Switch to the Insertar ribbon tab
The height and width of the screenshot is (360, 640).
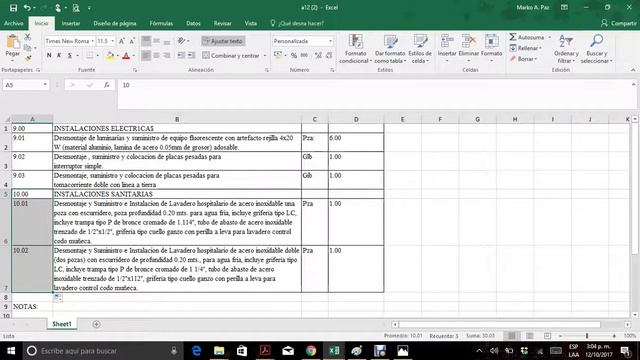[71, 23]
